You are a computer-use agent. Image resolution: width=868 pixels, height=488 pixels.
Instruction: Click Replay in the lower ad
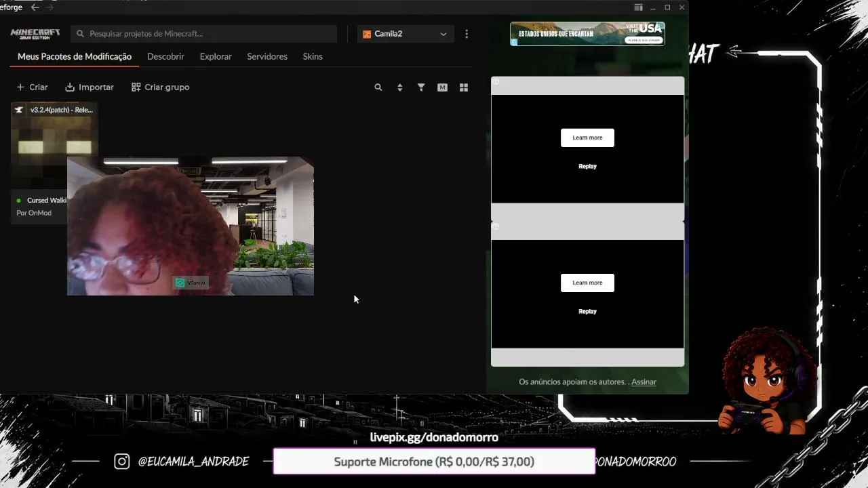pos(587,311)
